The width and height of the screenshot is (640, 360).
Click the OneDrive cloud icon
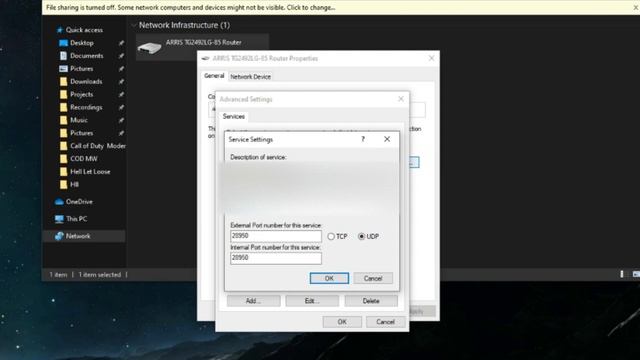tap(59, 202)
